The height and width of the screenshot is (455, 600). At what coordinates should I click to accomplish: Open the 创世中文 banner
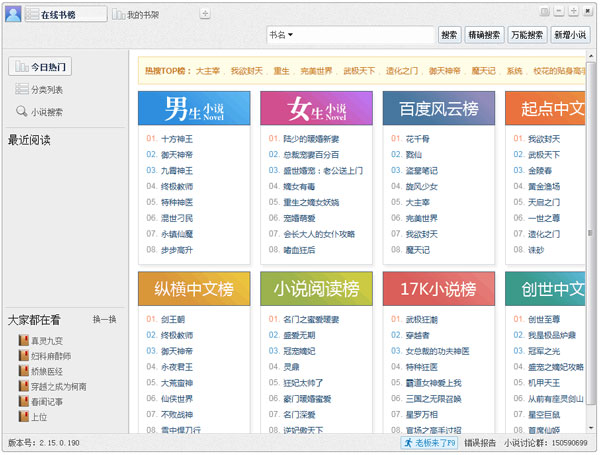545,289
